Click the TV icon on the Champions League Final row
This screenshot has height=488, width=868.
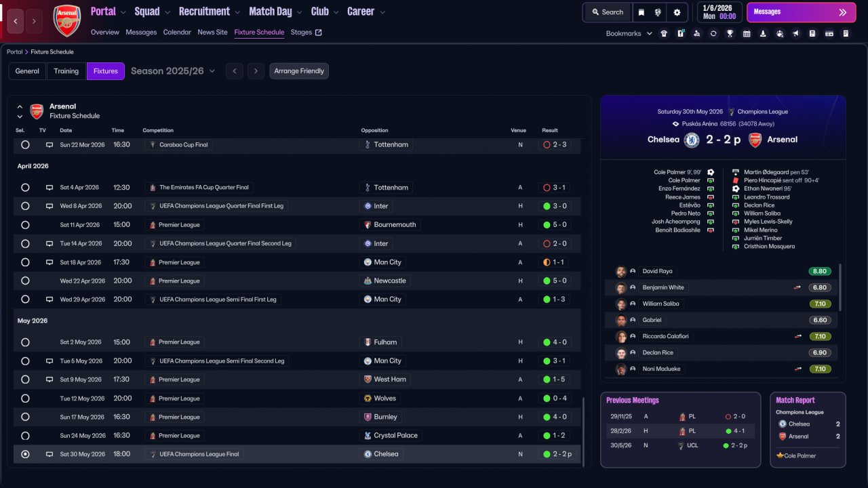pyautogui.click(x=50, y=454)
